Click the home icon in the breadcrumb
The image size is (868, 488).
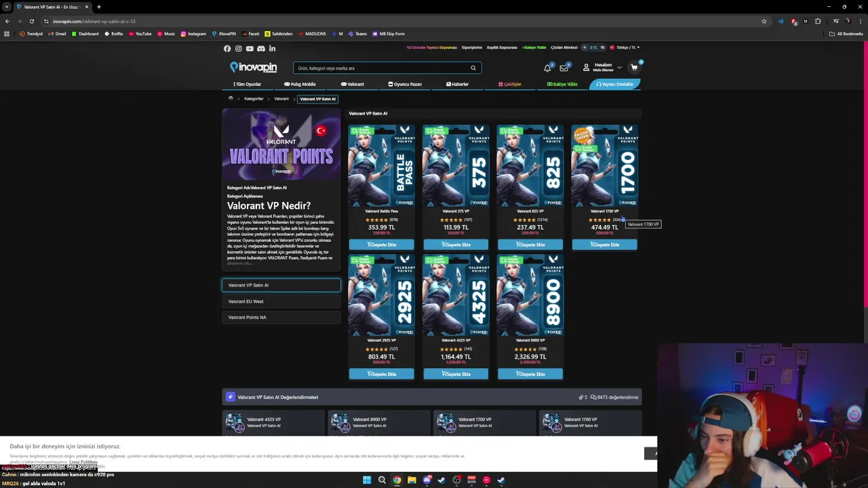pyautogui.click(x=231, y=98)
